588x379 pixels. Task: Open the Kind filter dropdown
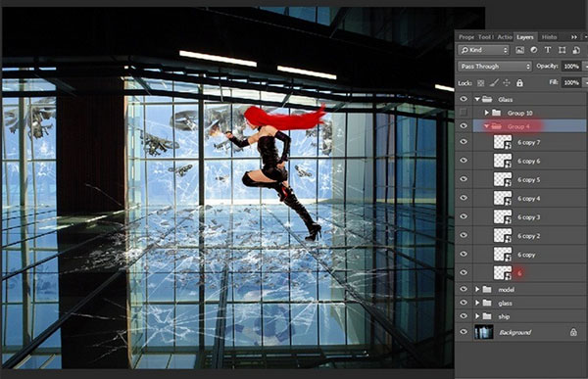pyautogui.click(x=483, y=50)
